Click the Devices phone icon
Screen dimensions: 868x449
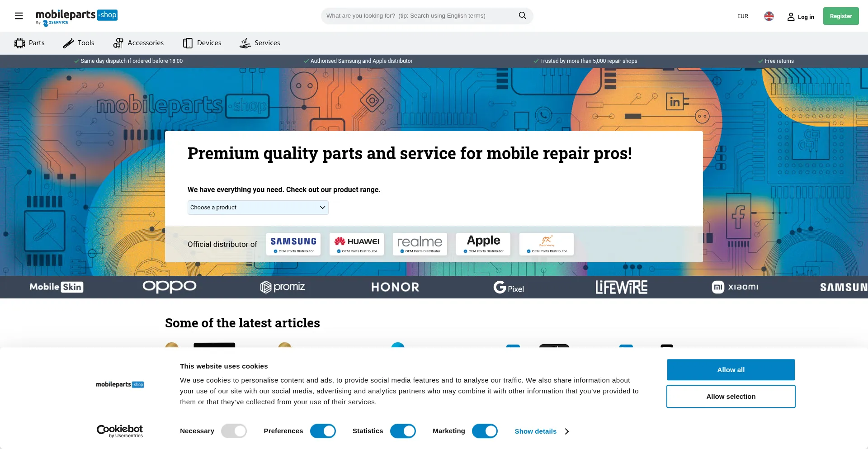coord(188,43)
